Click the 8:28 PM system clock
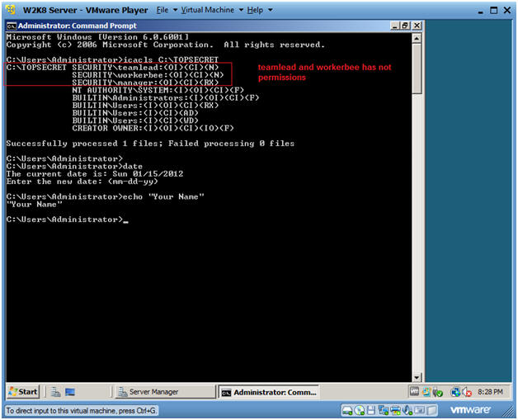This screenshot has width=518, height=420. (490, 392)
